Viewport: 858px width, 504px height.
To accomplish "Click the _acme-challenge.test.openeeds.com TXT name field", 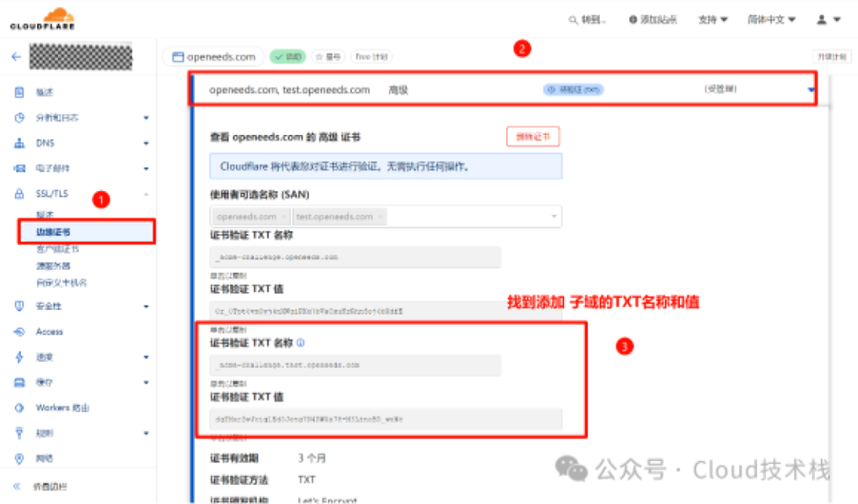I will (x=355, y=365).
